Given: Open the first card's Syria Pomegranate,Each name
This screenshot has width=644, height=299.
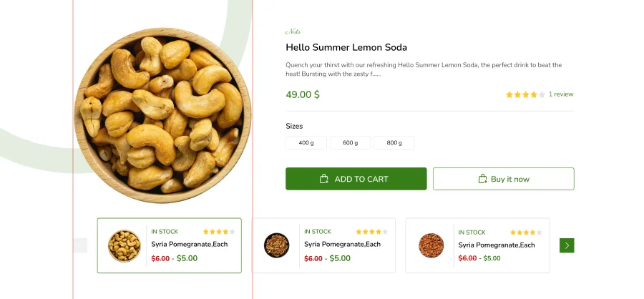Looking at the screenshot, I should coord(189,244).
